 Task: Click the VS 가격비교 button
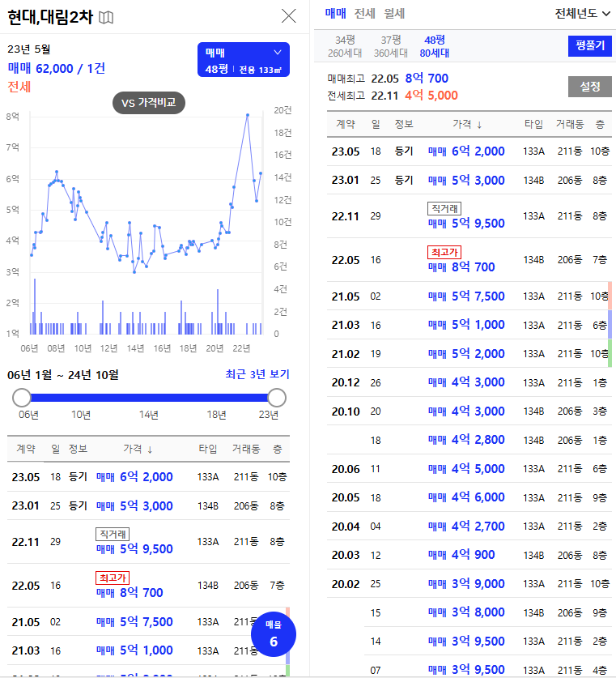point(149,103)
